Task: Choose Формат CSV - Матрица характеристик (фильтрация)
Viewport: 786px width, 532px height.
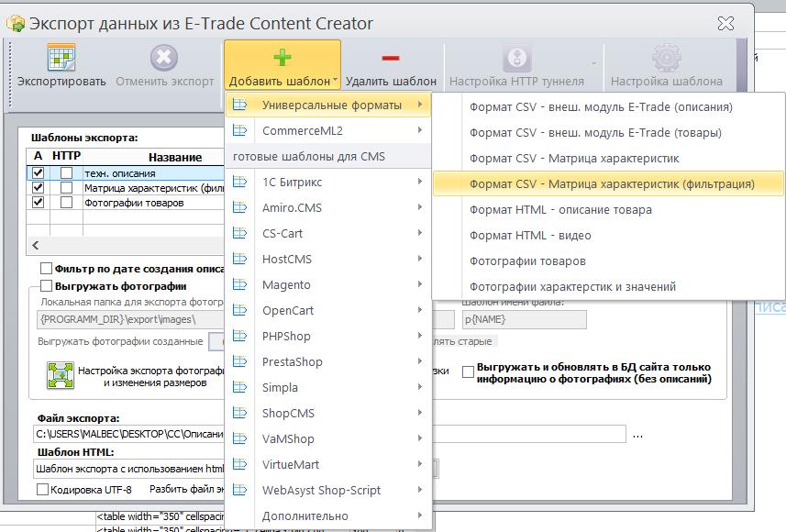Action: (609, 183)
